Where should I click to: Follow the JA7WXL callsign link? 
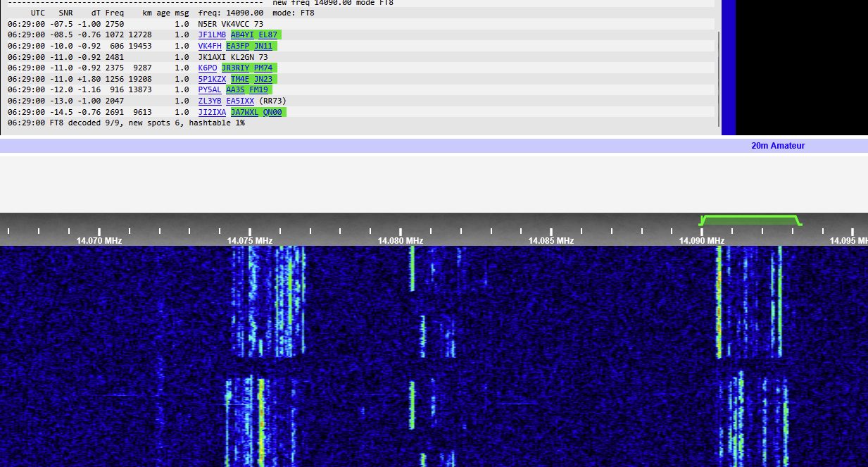click(x=244, y=112)
